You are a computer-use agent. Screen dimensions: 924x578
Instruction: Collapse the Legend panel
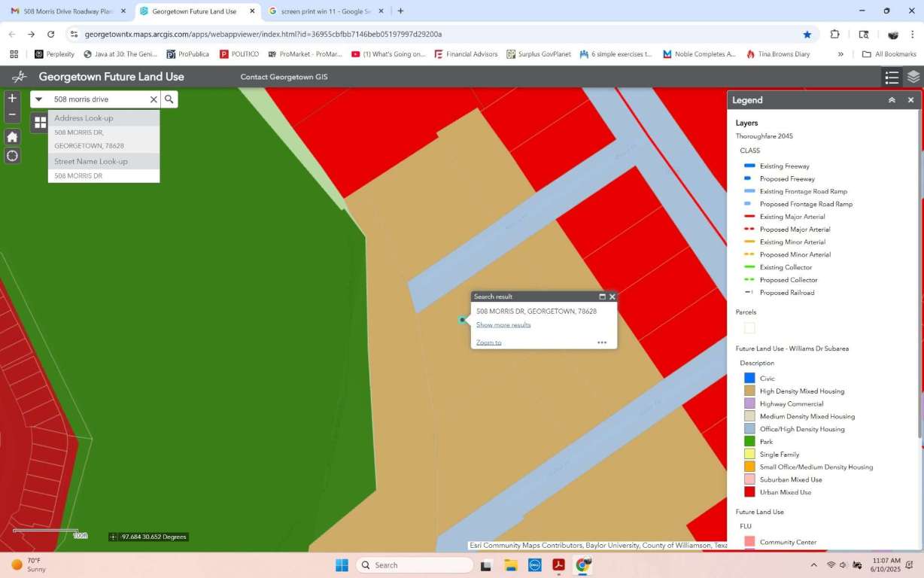892,100
